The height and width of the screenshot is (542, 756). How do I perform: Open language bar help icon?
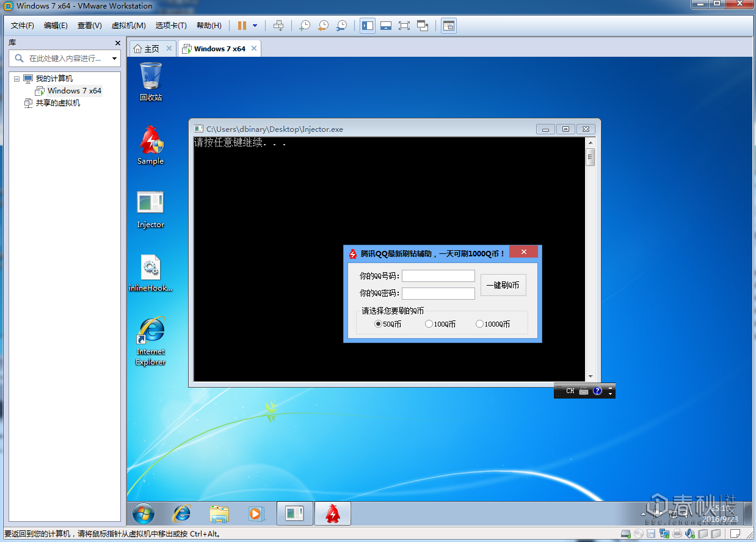click(x=598, y=391)
